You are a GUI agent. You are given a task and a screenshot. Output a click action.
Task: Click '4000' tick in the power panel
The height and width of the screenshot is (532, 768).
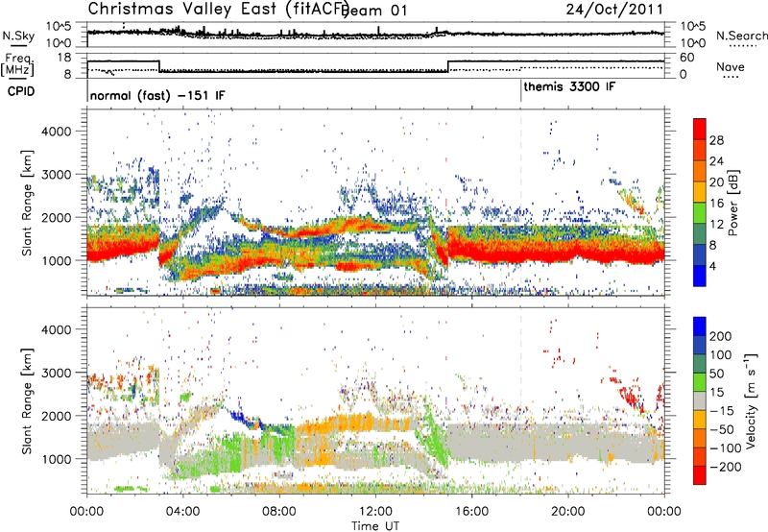coord(56,132)
